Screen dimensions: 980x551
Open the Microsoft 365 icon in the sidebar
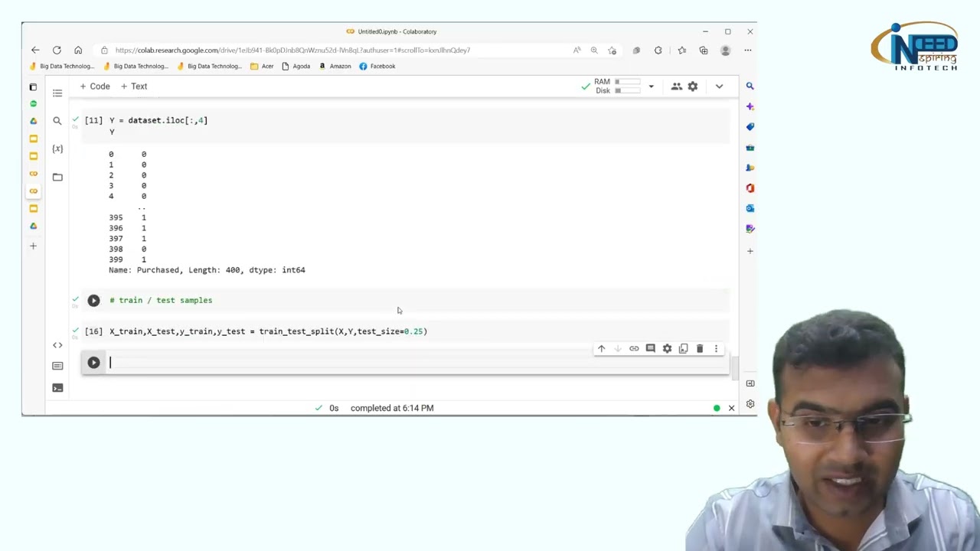click(750, 188)
